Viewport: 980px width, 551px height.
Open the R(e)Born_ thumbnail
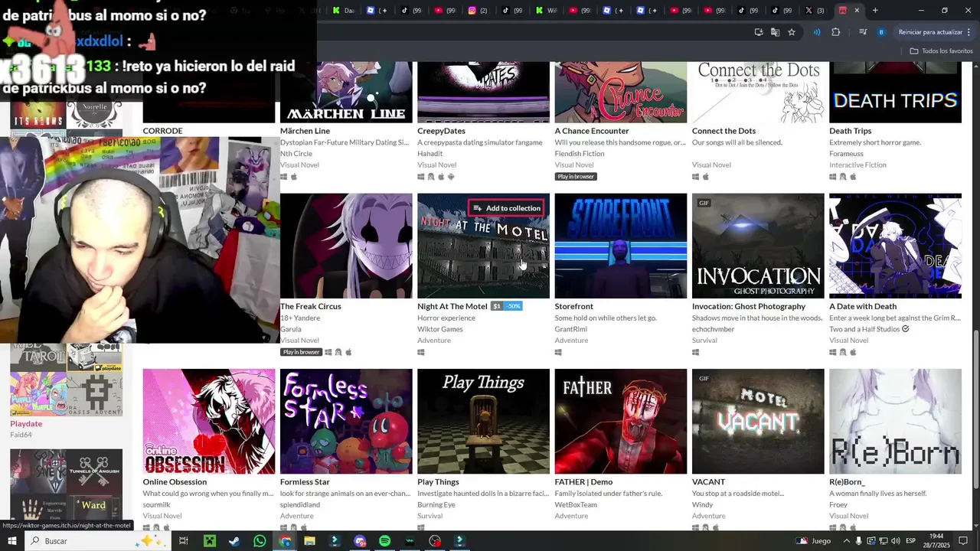pyautogui.click(x=895, y=422)
